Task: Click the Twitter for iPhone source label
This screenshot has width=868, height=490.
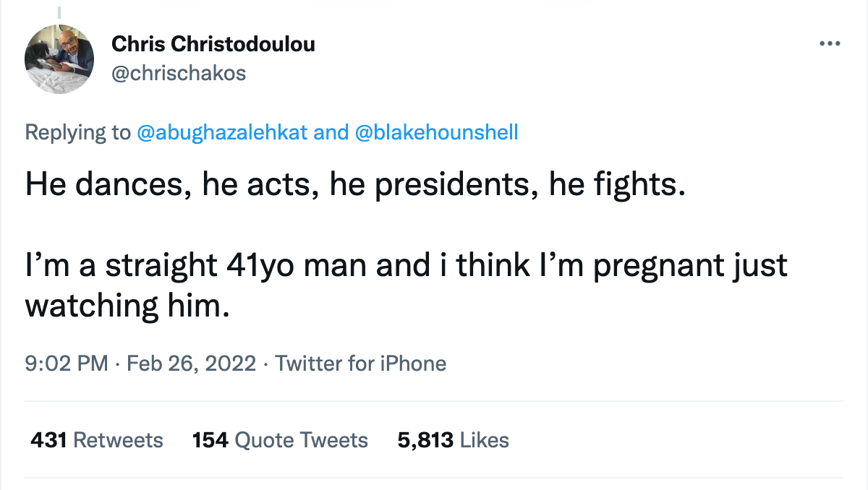Action: click(x=360, y=363)
